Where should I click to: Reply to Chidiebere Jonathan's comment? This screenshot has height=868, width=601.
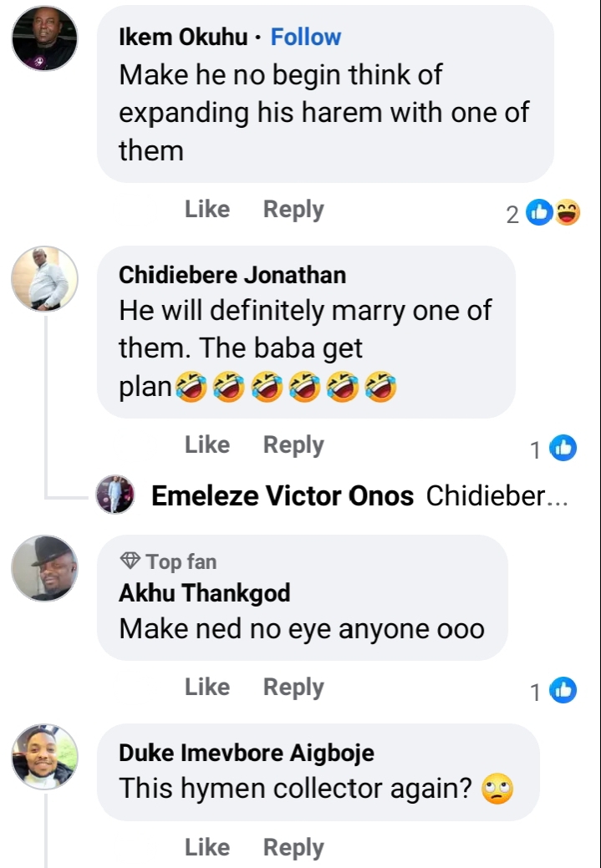[x=293, y=445]
